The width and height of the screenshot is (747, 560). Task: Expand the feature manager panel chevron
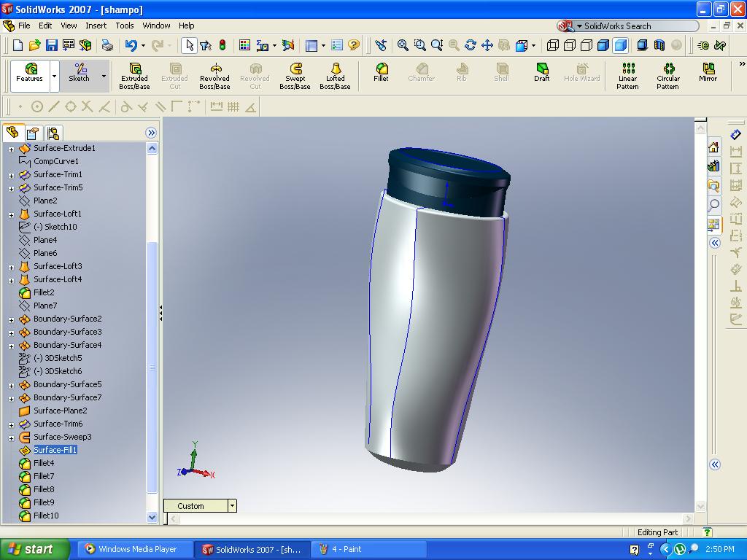151,133
